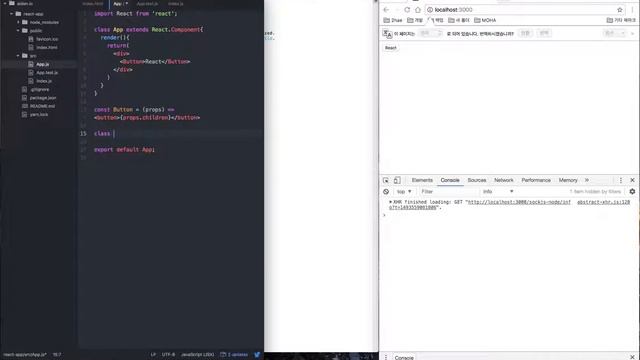Image resolution: width=640 pixels, height=360 pixels.
Task: Open .gitignore in the file tree
Action: click(40, 89)
